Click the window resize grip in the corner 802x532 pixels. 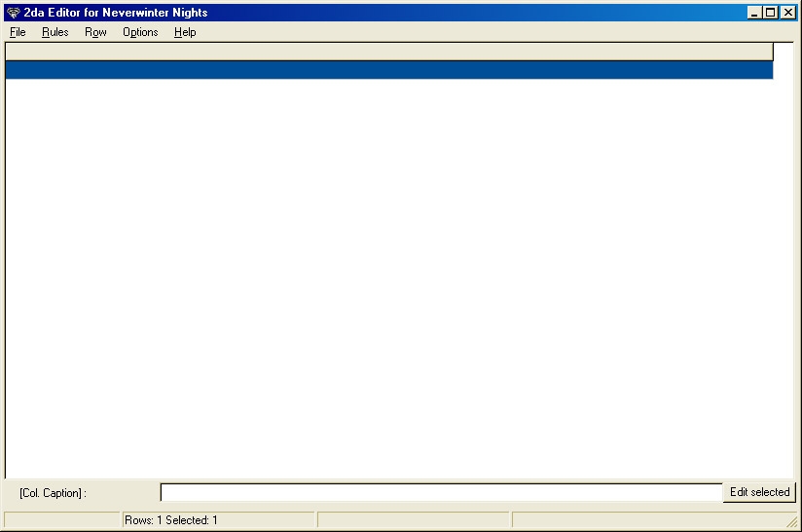tap(792, 523)
